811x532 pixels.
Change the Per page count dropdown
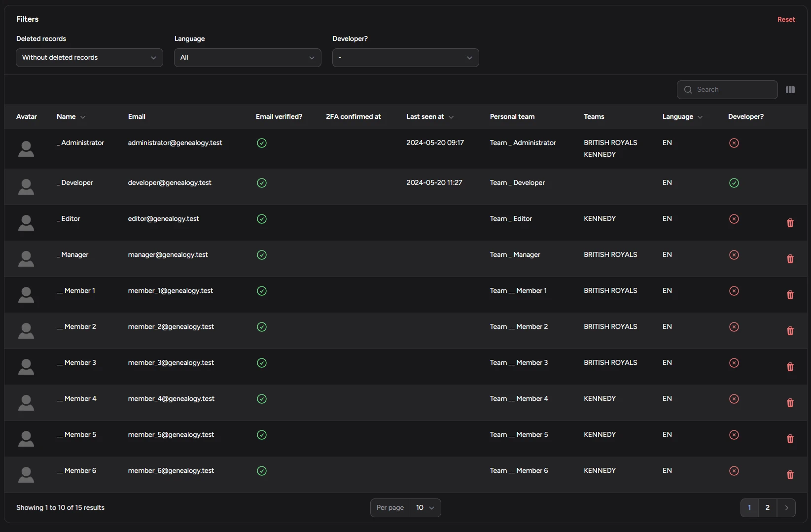point(425,508)
